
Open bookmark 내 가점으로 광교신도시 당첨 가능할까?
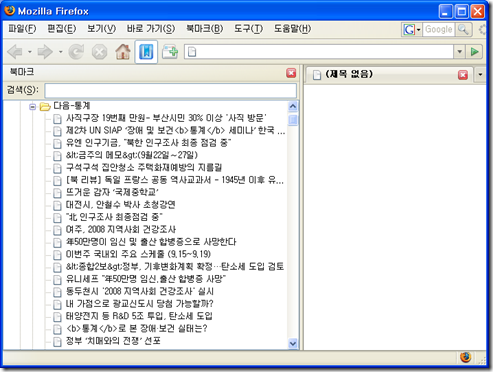click(139, 304)
